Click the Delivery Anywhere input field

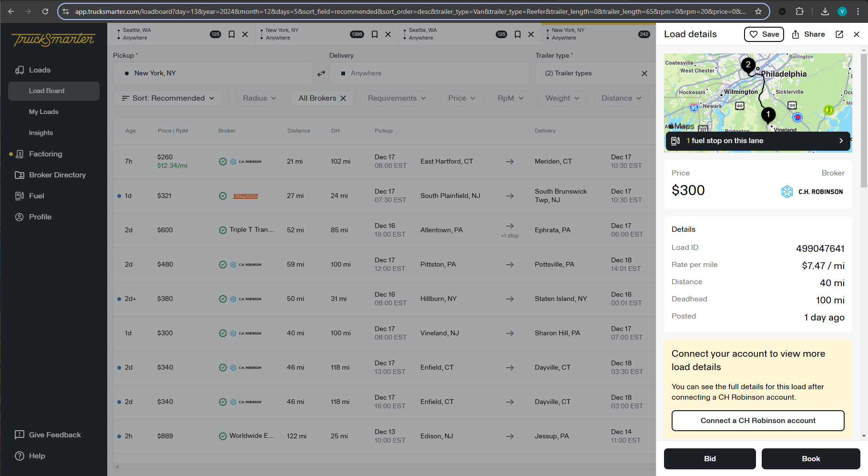point(429,73)
